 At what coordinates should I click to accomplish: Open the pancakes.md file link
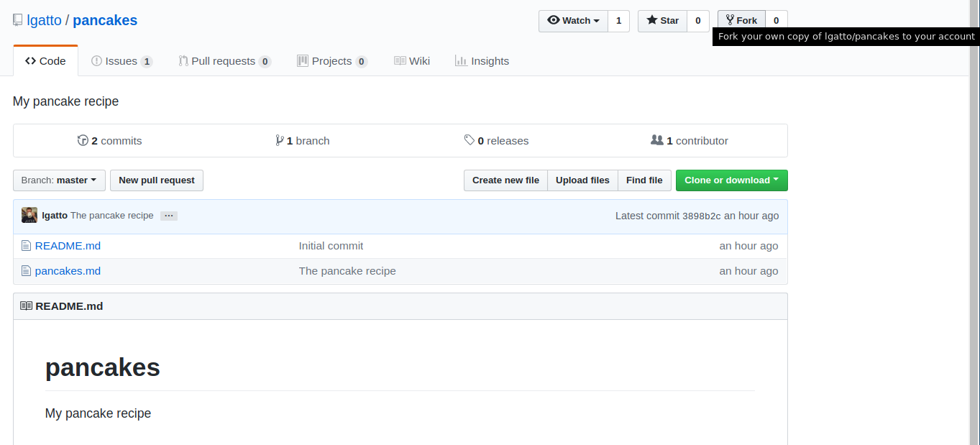(x=68, y=271)
